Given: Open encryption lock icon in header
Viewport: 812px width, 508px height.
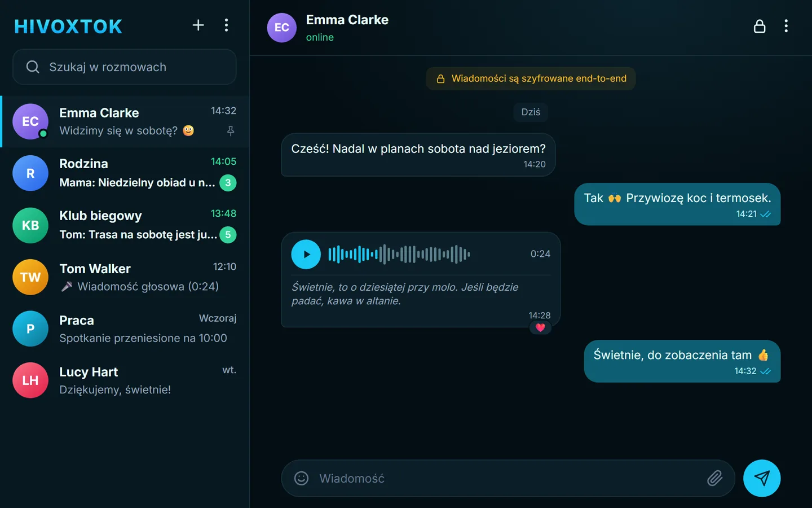Looking at the screenshot, I should click(x=760, y=26).
